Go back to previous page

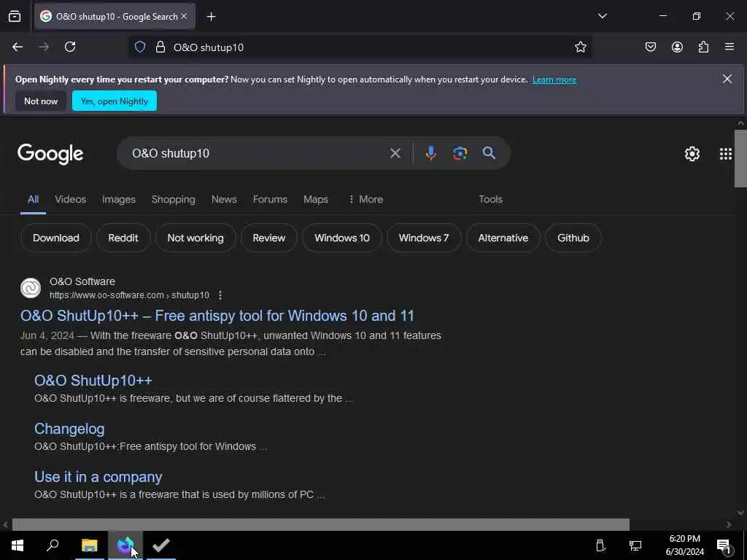(18, 47)
